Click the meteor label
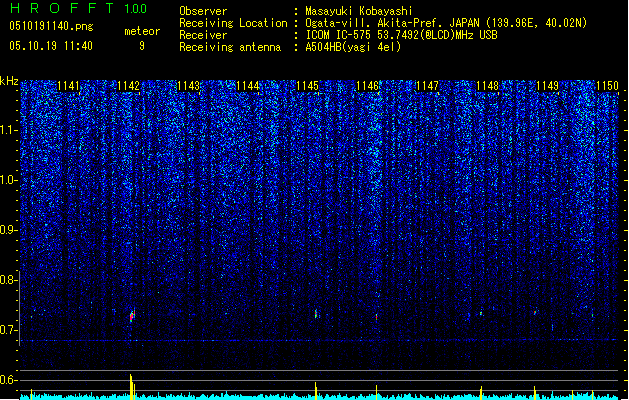Image resolution: width=629 pixels, height=400 pixels. pos(142,31)
